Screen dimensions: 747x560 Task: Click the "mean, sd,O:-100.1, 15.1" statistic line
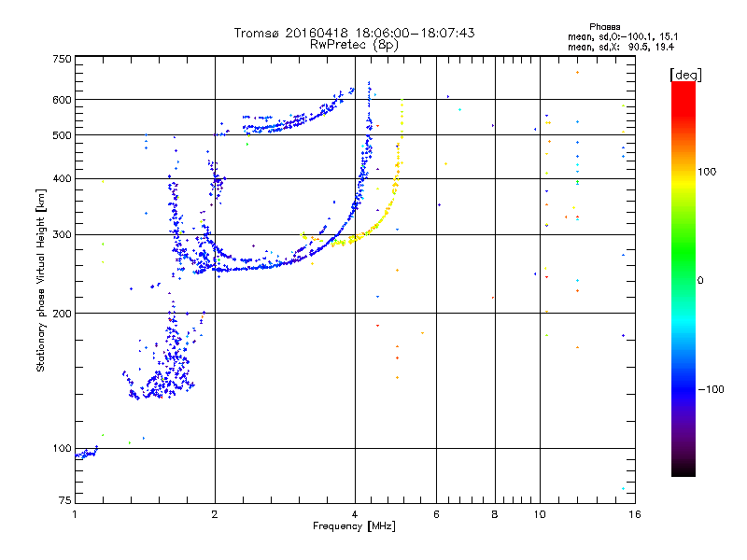pos(623,36)
